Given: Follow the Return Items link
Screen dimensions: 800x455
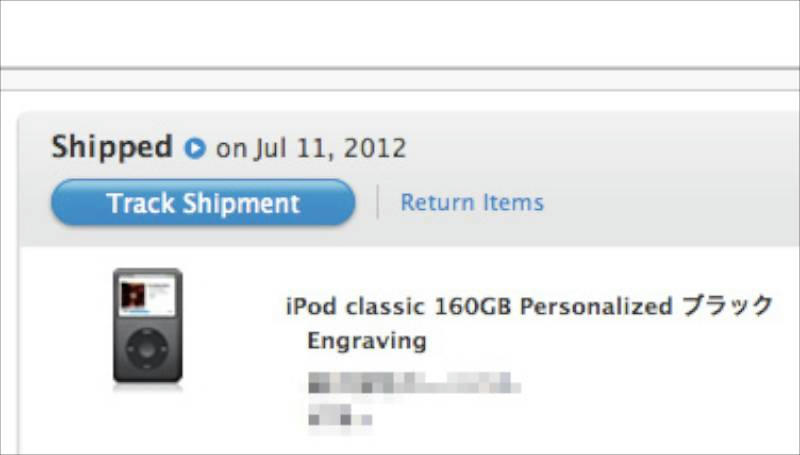Looking at the screenshot, I should point(472,203).
